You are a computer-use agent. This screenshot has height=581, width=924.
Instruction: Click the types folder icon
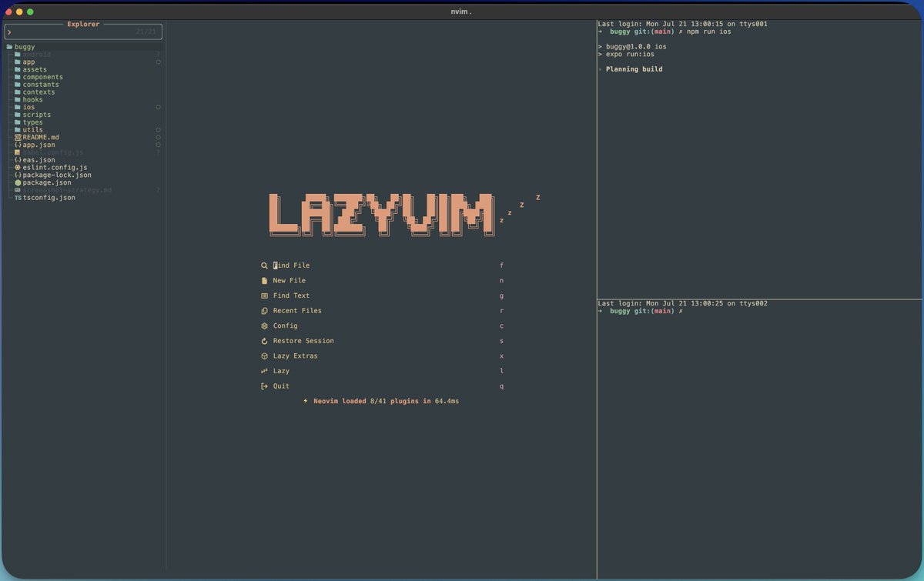[x=18, y=122]
